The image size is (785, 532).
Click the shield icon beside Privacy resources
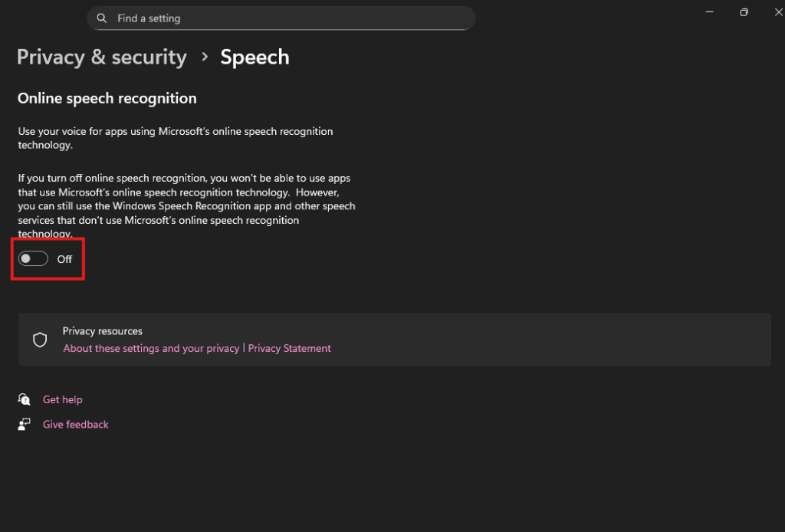pyautogui.click(x=40, y=339)
